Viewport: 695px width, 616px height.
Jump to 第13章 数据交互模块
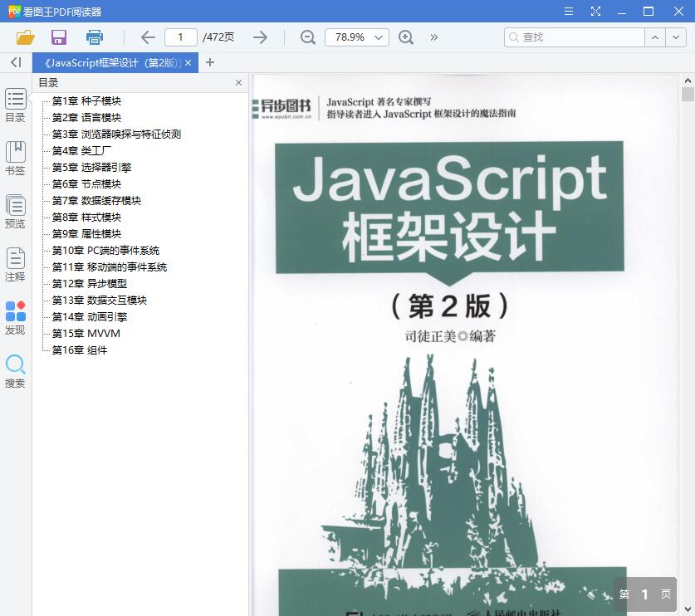click(x=100, y=301)
